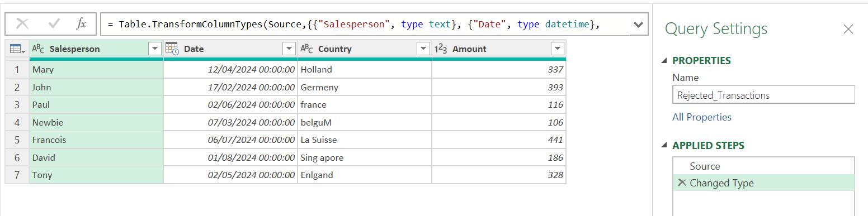Select row number 7
Viewport: 868px width, 216px height.
pos(17,175)
